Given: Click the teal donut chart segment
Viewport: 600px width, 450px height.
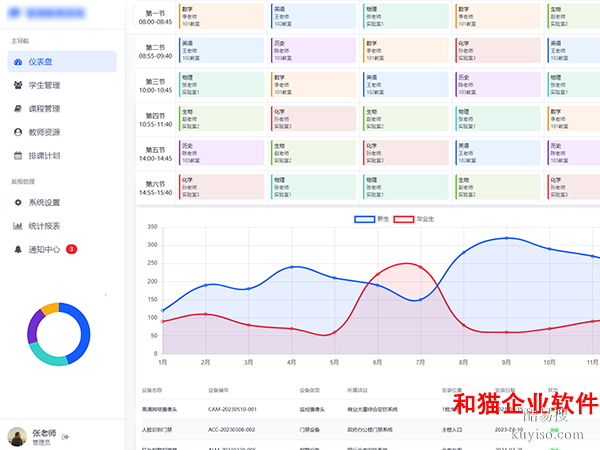Looking at the screenshot, I should (46, 357).
